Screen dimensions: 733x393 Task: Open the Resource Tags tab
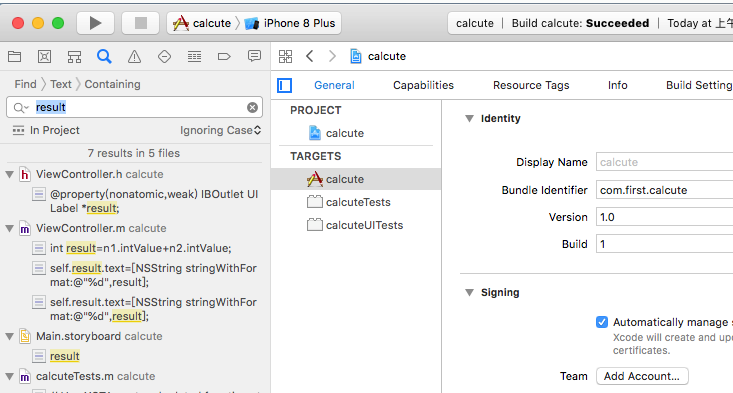click(531, 85)
